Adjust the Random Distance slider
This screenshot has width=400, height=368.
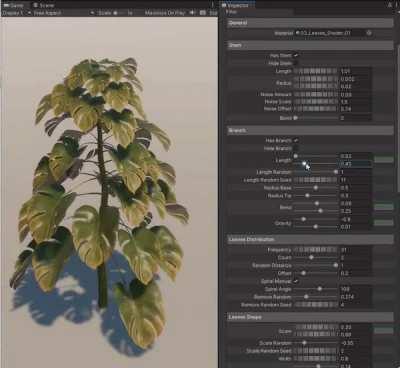316,265
